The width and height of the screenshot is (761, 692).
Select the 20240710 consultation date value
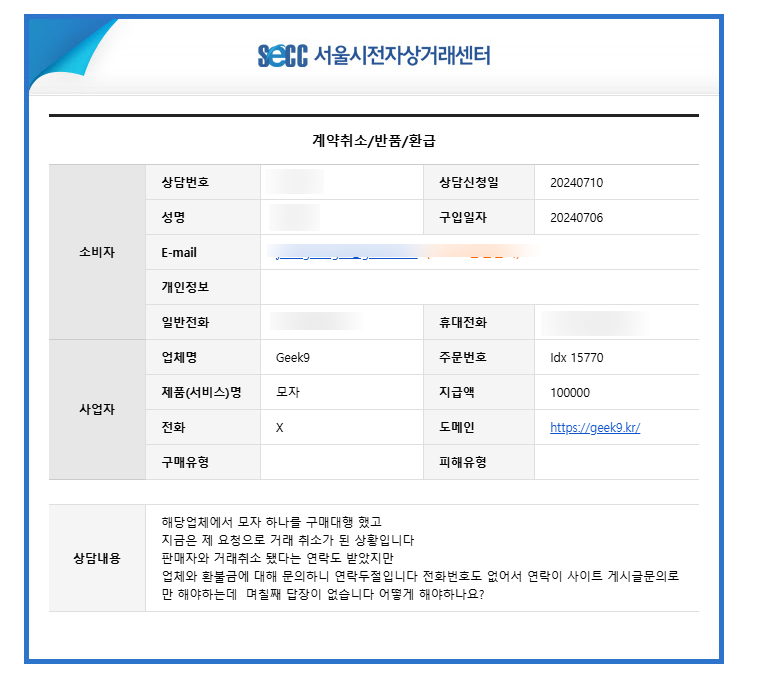pyautogui.click(x=577, y=182)
